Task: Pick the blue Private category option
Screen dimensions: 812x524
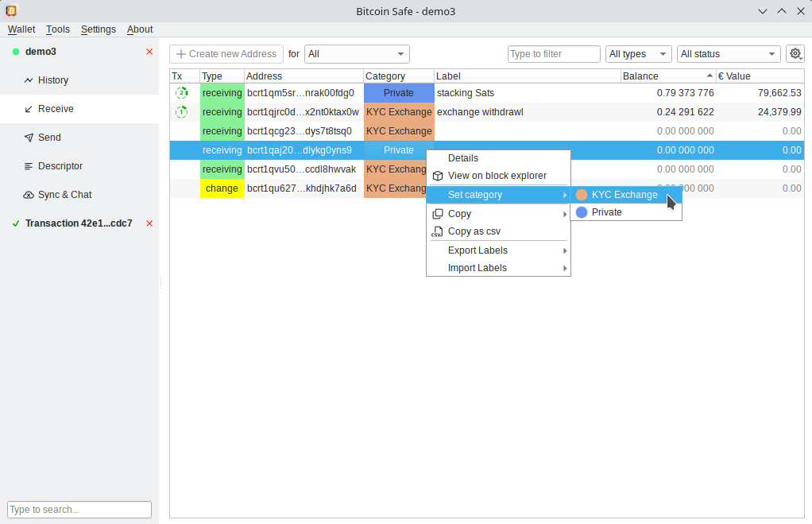Action: [x=606, y=212]
